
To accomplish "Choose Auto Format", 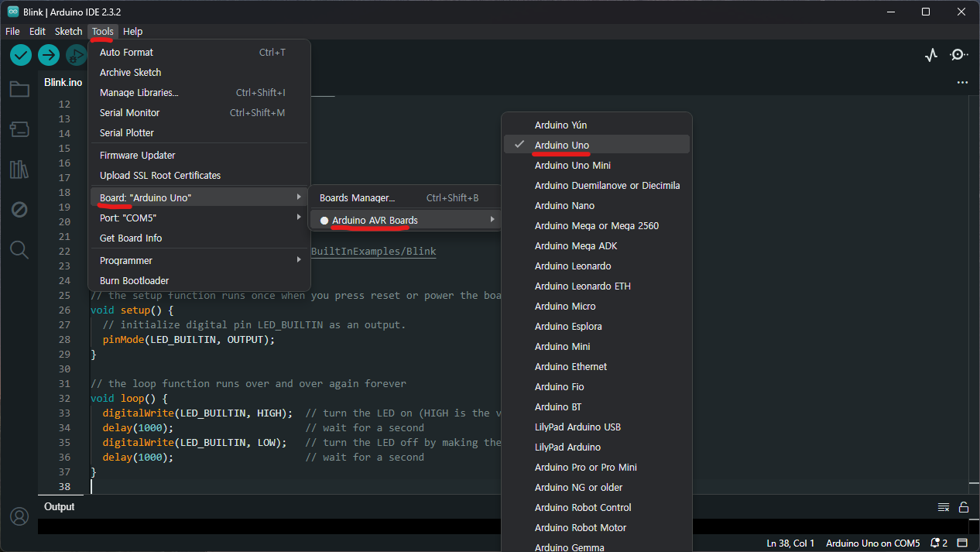I will pos(200,52).
